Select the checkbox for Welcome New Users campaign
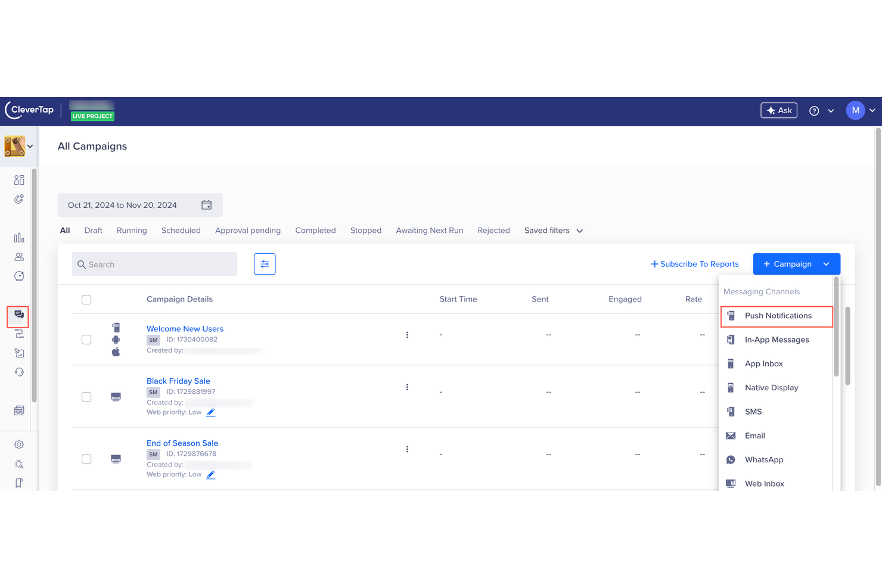This screenshot has width=882, height=588. [86, 339]
